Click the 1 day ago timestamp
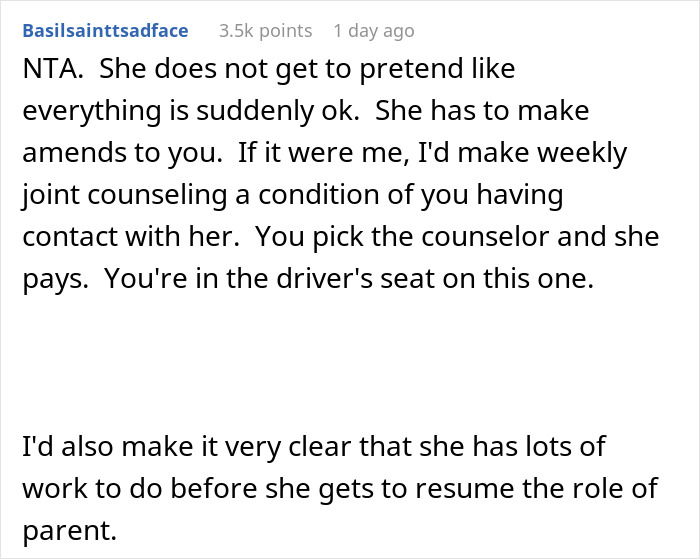 click(373, 31)
